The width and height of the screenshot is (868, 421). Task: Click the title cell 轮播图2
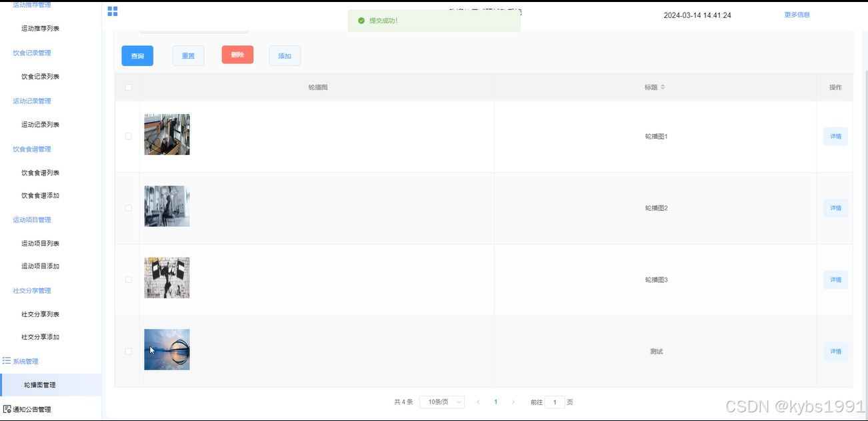click(656, 208)
